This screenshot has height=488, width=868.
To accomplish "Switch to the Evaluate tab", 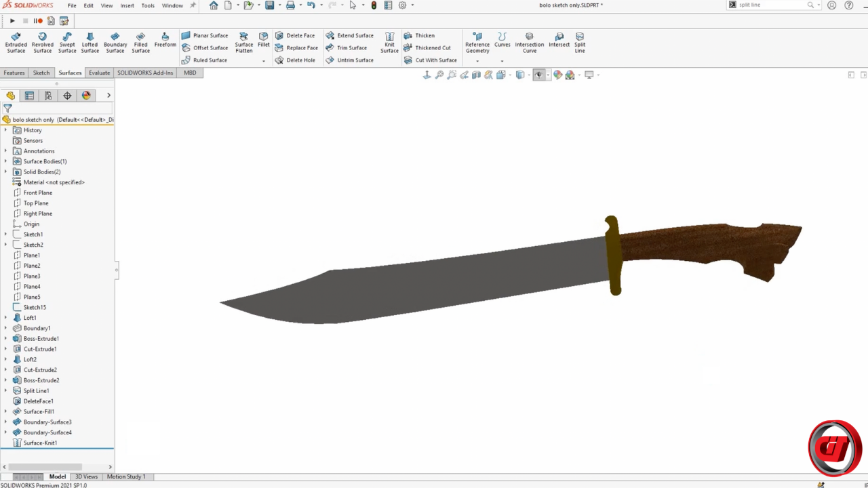I will pyautogui.click(x=99, y=73).
